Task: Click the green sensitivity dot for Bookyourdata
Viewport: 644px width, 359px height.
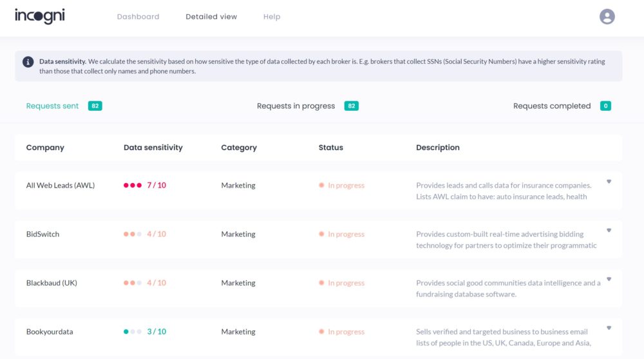Action: pos(126,331)
